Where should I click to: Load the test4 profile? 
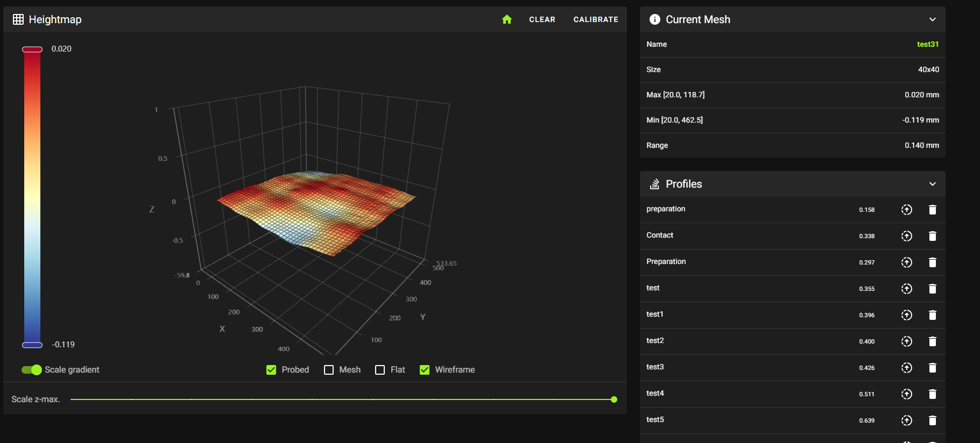point(907,394)
